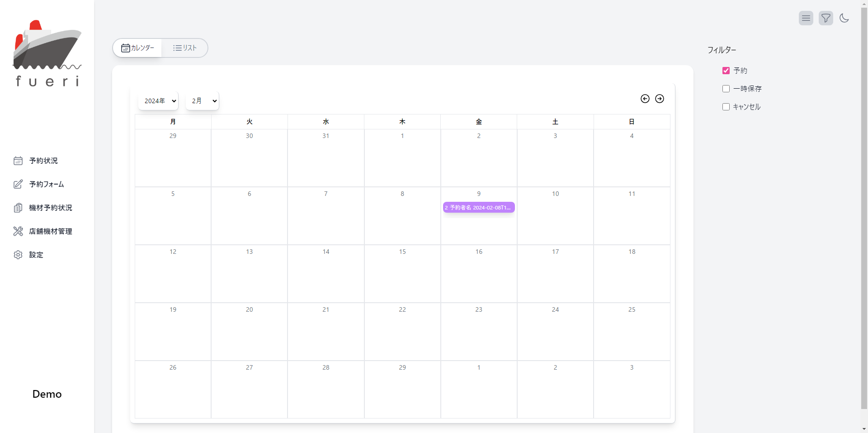Open 機材予約状況 in the sidebar
The height and width of the screenshot is (433, 868).
(x=50, y=208)
